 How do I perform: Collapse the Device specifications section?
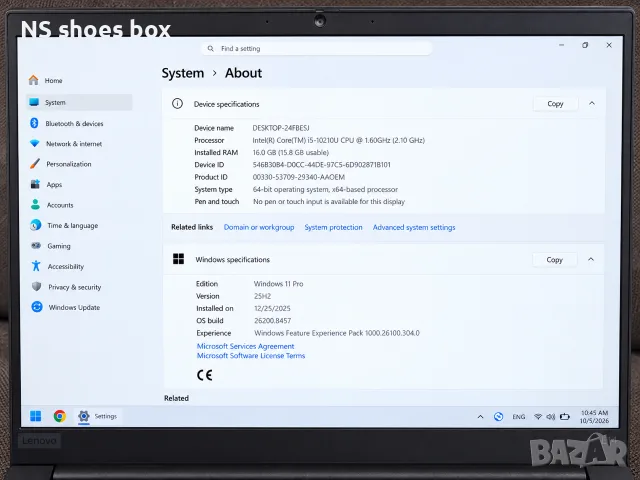[592, 104]
